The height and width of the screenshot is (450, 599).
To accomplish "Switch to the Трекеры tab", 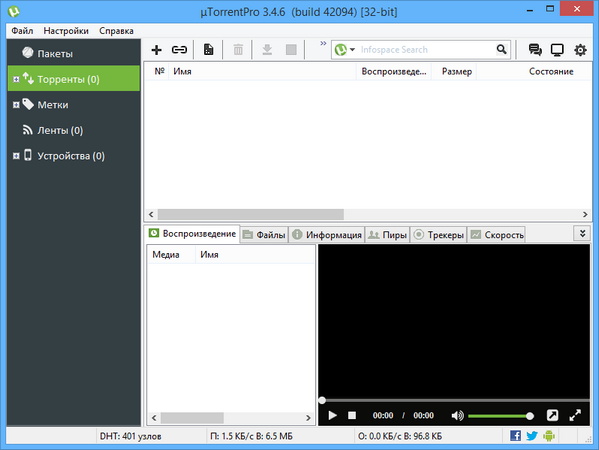I will click(x=439, y=235).
